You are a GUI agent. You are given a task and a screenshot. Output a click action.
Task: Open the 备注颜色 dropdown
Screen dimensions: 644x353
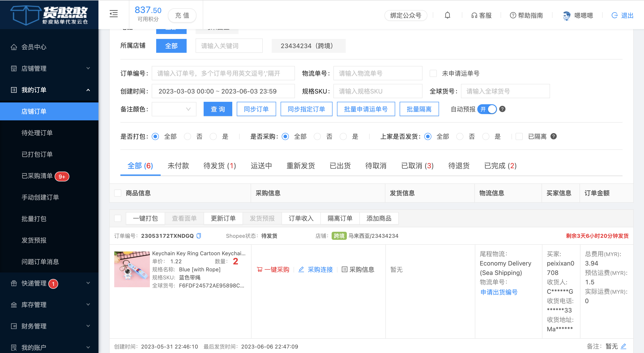(x=174, y=109)
